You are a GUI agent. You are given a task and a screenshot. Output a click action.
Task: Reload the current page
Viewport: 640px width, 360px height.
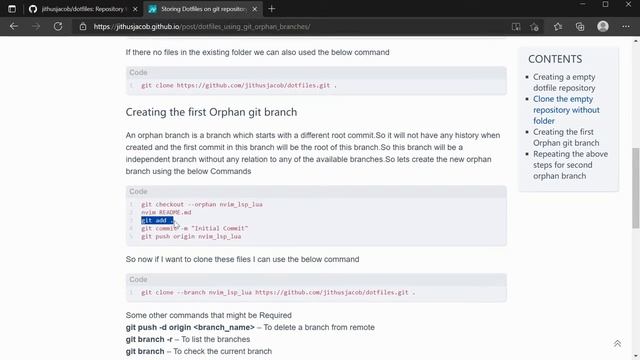coord(58,27)
